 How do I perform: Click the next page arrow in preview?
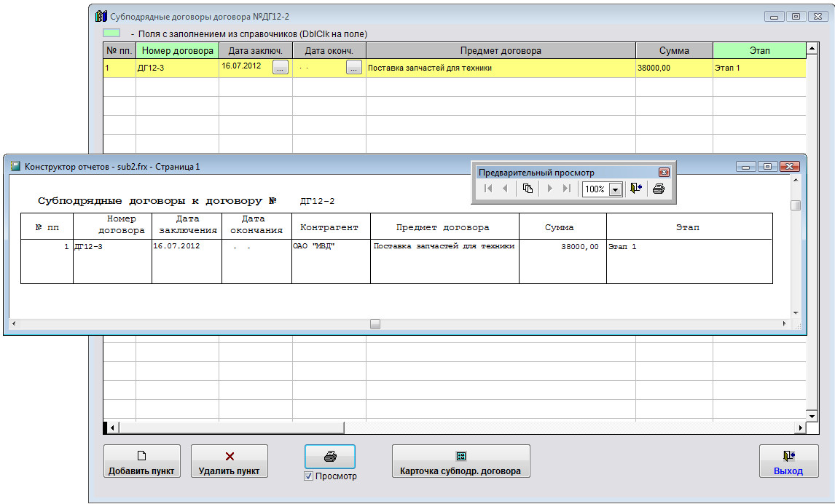(x=549, y=189)
